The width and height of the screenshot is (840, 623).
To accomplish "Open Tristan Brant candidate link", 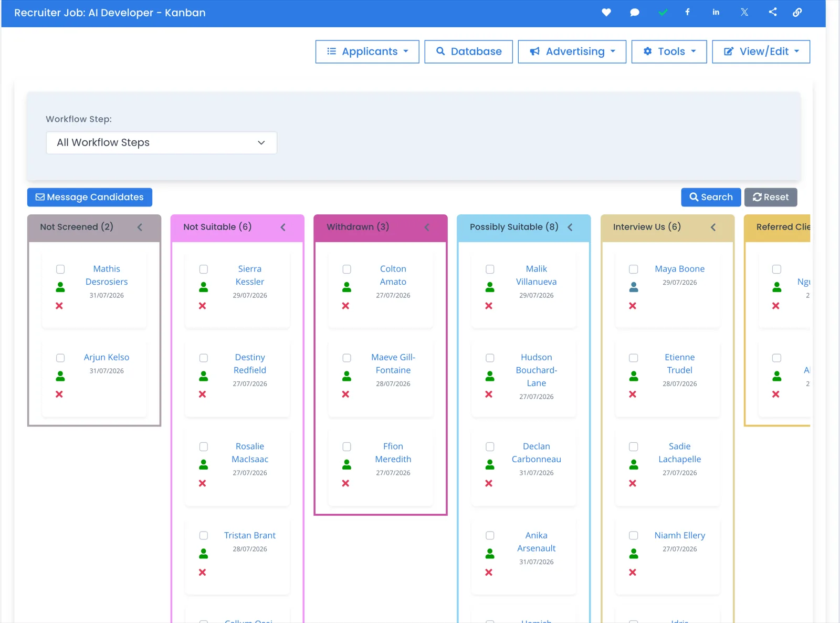I will click(250, 535).
